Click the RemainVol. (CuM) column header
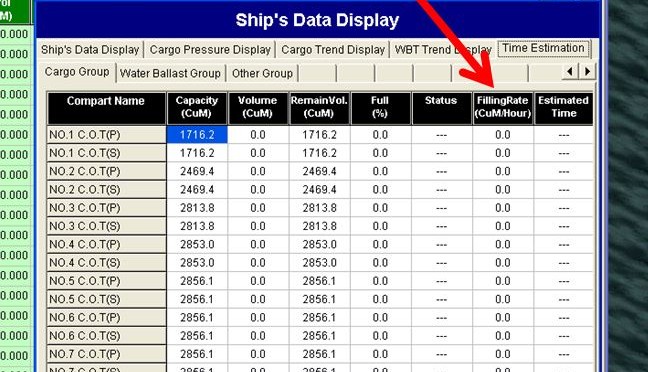The height and width of the screenshot is (372, 648). pyautogui.click(x=319, y=108)
